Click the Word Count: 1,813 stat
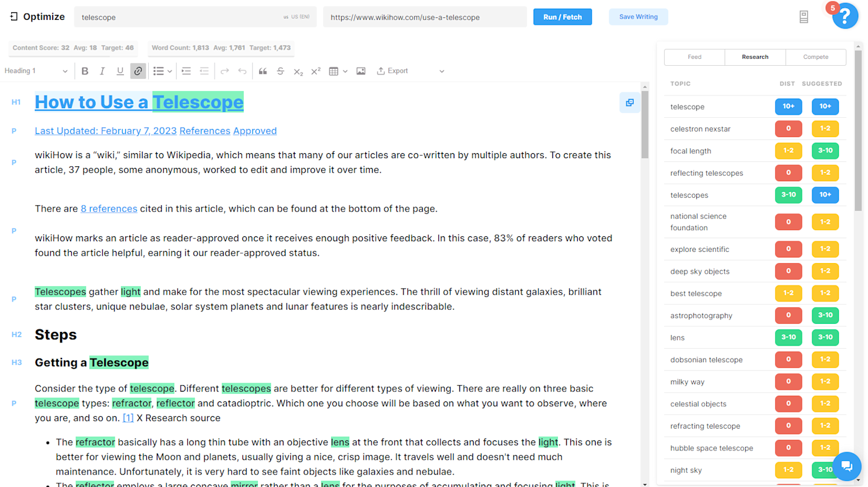The image size is (868, 487). pos(180,48)
